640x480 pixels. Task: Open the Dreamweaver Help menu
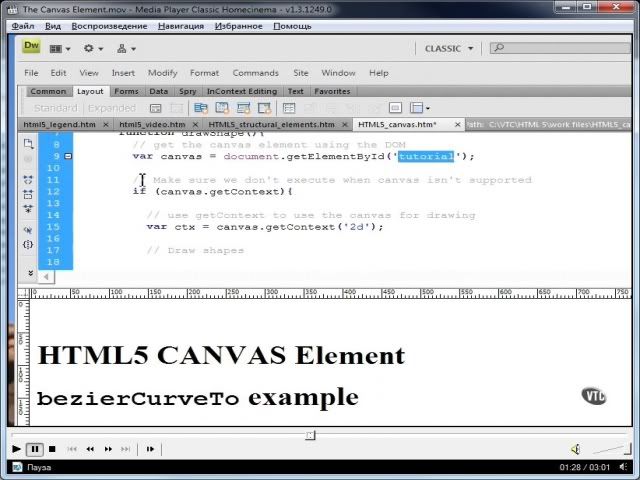tap(379, 73)
